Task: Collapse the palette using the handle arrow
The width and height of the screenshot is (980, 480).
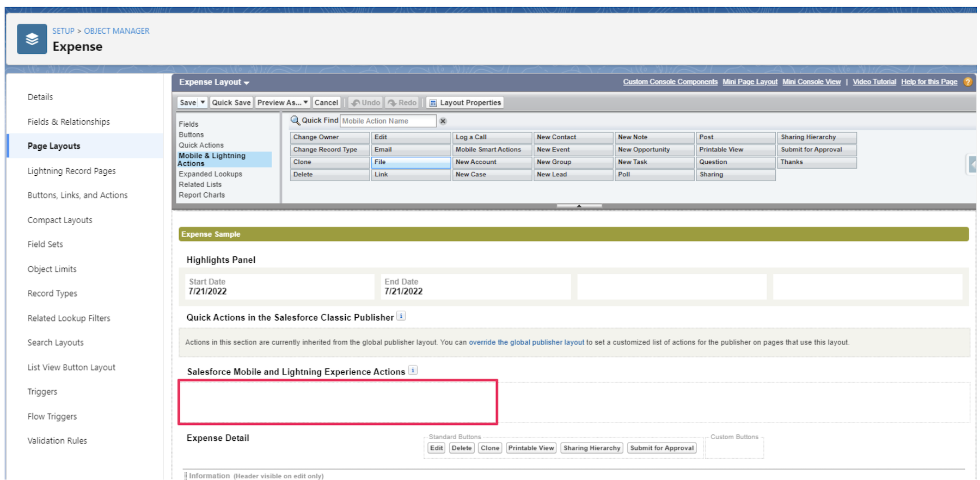Action: click(x=579, y=206)
